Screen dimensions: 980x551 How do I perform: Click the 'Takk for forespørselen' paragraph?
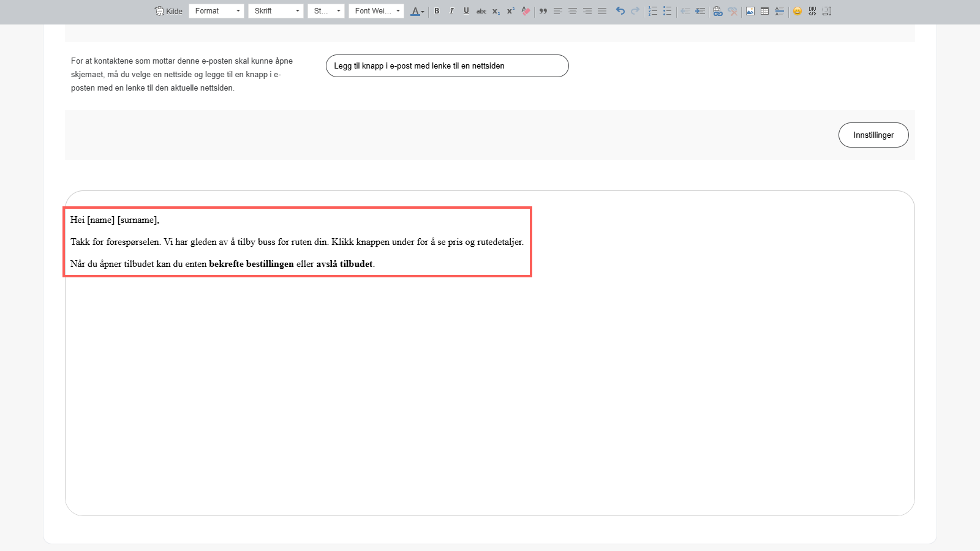click(x=297, y=242)
